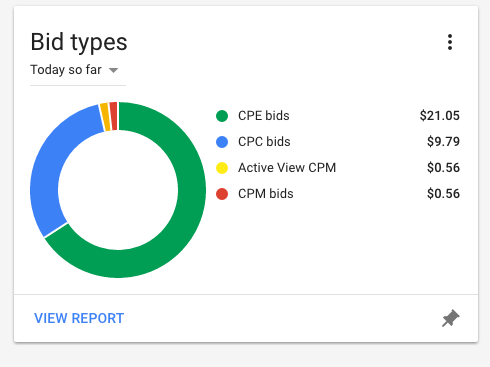Click the Active View CPM legend label

(287, 168)
